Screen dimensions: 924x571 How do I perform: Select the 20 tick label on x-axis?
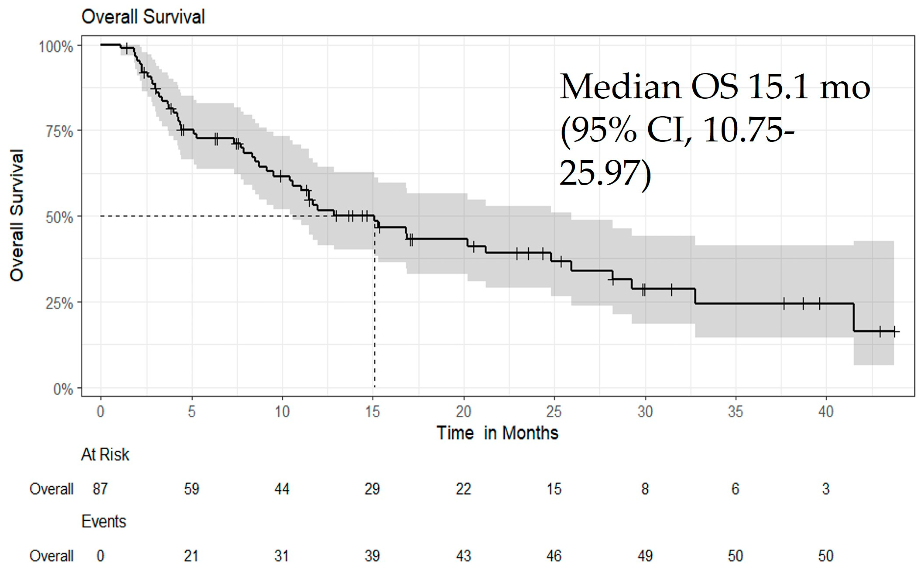[463, 412]
